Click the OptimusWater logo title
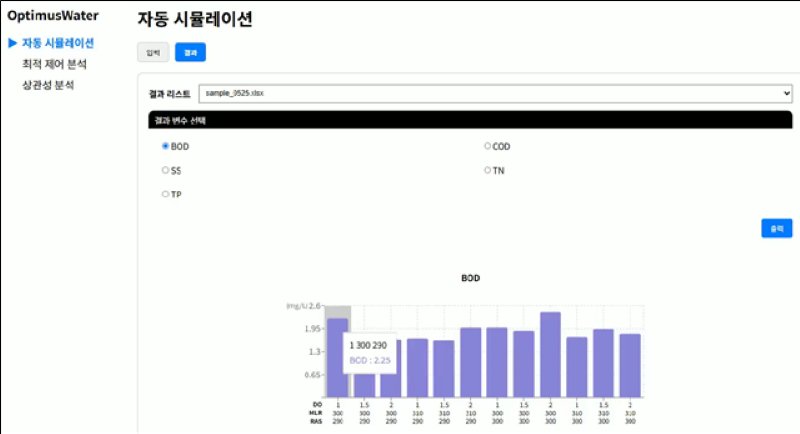 (53, 16)
